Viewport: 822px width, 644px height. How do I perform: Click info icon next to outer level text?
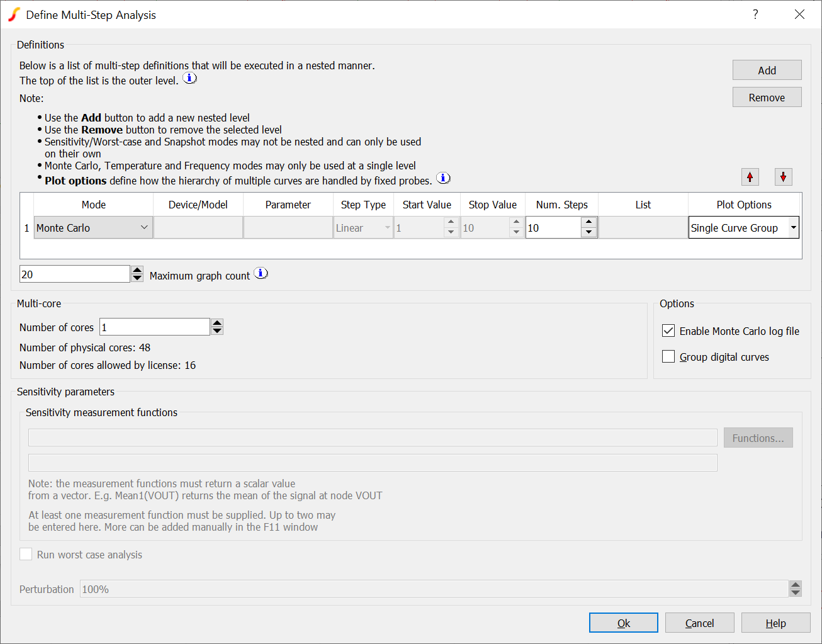pyautogui.click(x=189, y=78)
